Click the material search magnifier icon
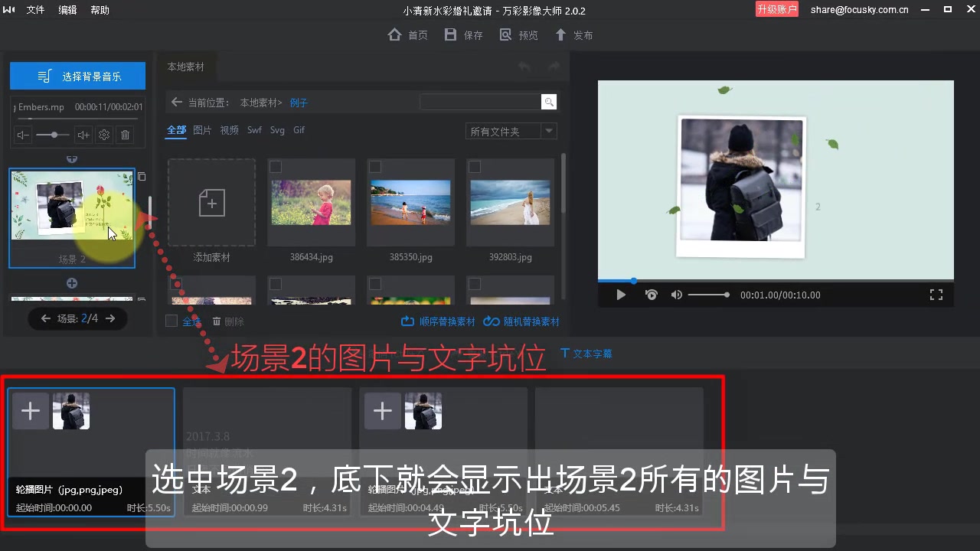The image size is (980, 551). click(x=549, y=102)
